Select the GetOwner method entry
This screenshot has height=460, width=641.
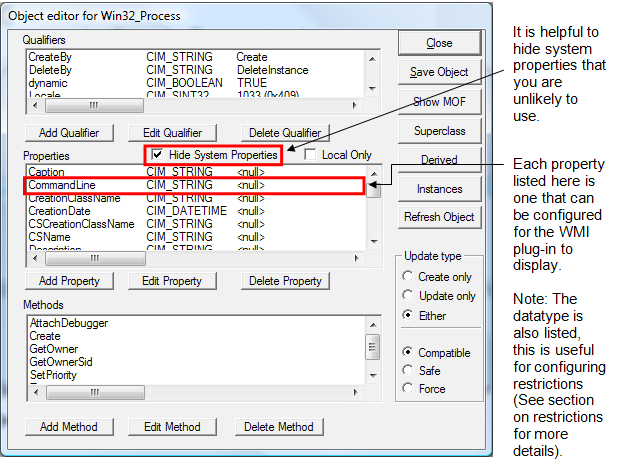click(x=53, y=349)
